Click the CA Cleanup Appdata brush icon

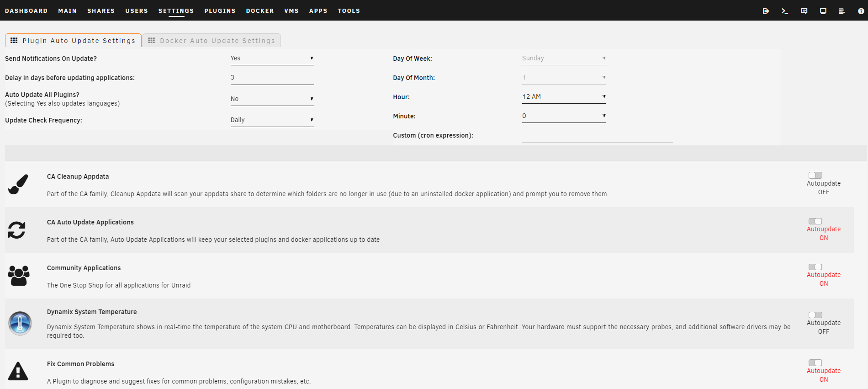click(18, 184)
